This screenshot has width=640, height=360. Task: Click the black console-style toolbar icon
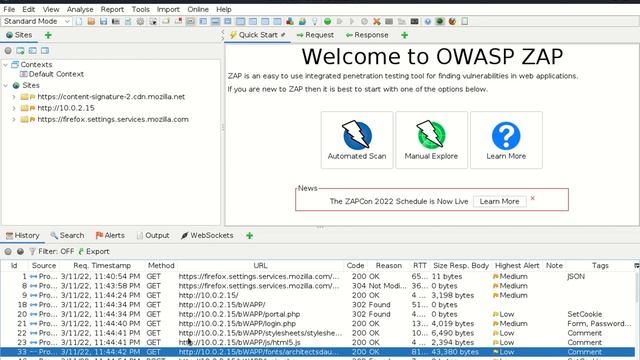click(415, 21)
